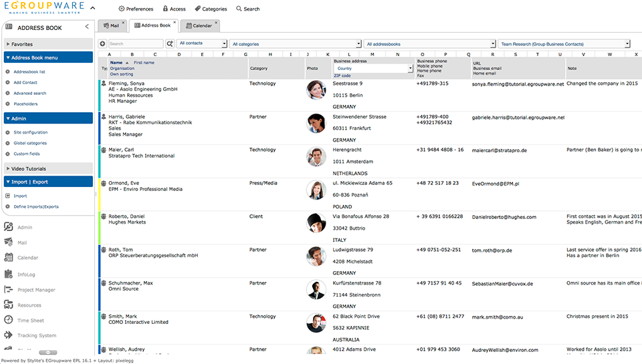The image size is (642, 364).
Task: Filter contacts by letter M
Action: [x=372, y=54]
